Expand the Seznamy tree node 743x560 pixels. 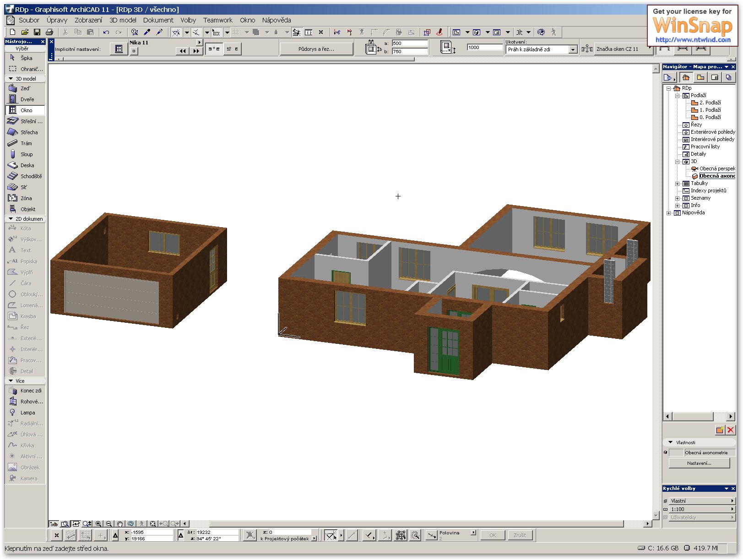click(678, 198)
